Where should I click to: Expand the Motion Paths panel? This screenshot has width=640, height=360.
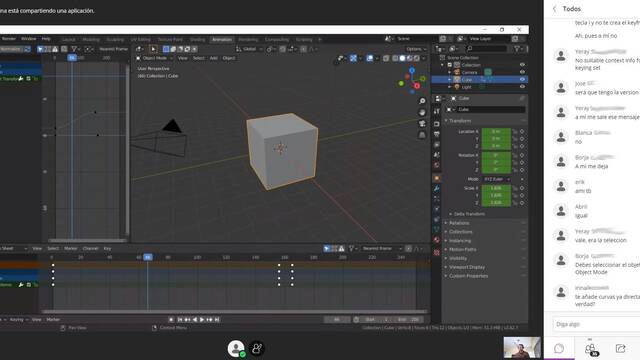[x=462, y=249]
